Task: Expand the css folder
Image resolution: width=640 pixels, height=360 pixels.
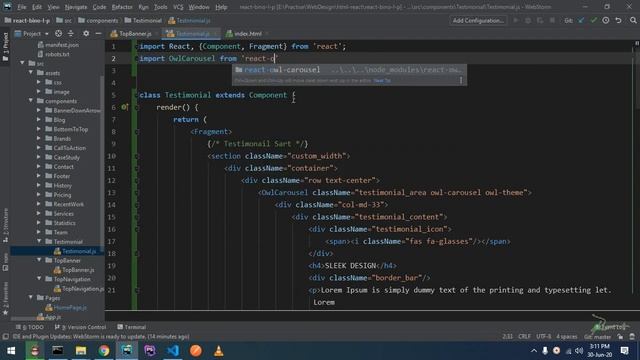Action: (39, 82)
